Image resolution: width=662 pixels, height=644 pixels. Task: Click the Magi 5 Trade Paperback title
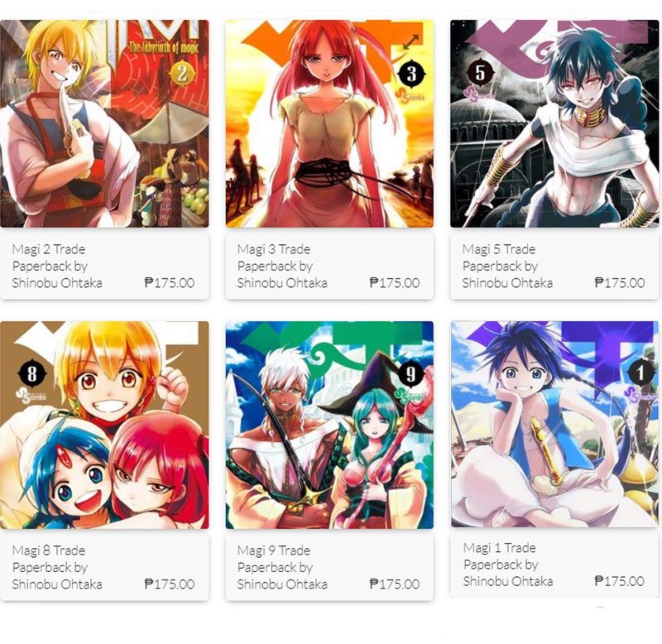pyautogui.click(x=507, y=266)
